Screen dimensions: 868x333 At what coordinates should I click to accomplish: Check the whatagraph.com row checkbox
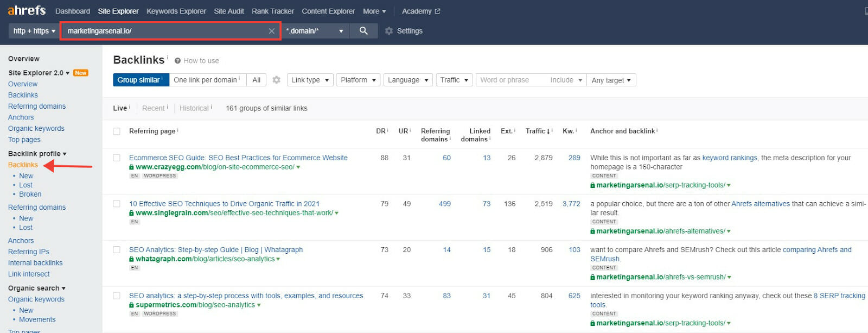[x=117, y=250]
